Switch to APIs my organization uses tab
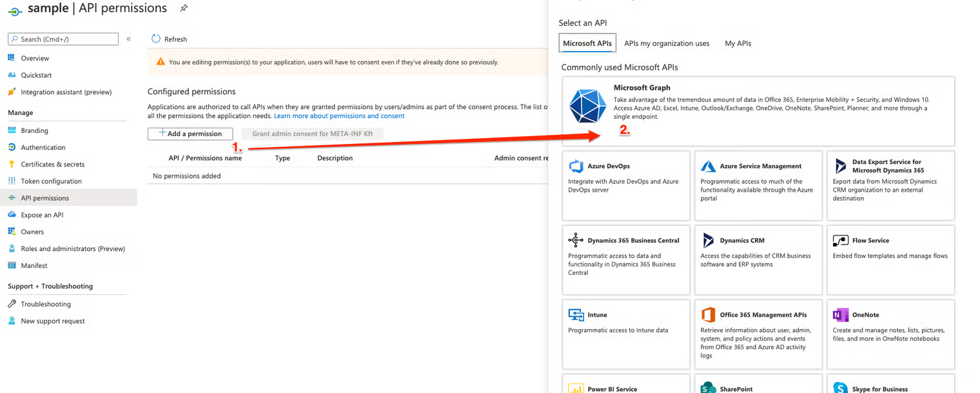 (x=667, y=43)
